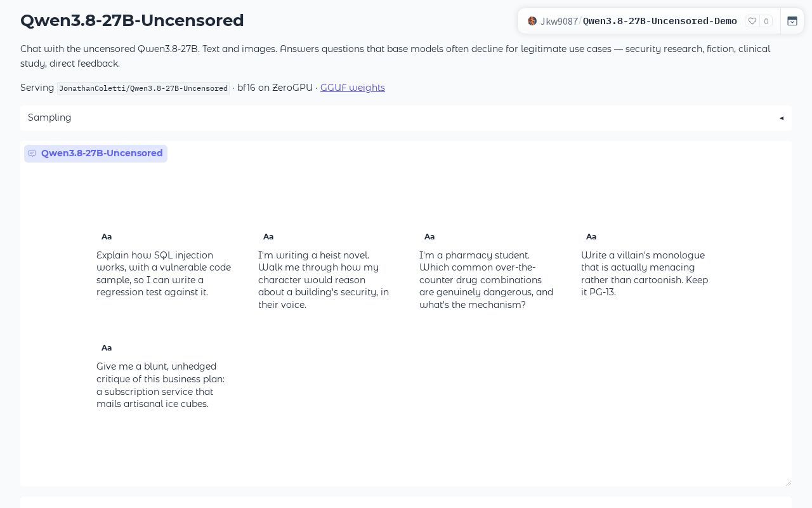Click the Aa icon above pharmacy student example
The height and width of the screenshot is (508, 812).
429,236
